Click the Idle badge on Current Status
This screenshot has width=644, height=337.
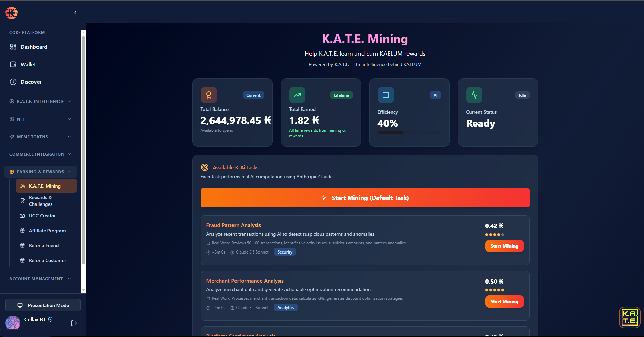click(x=522, y=95)
